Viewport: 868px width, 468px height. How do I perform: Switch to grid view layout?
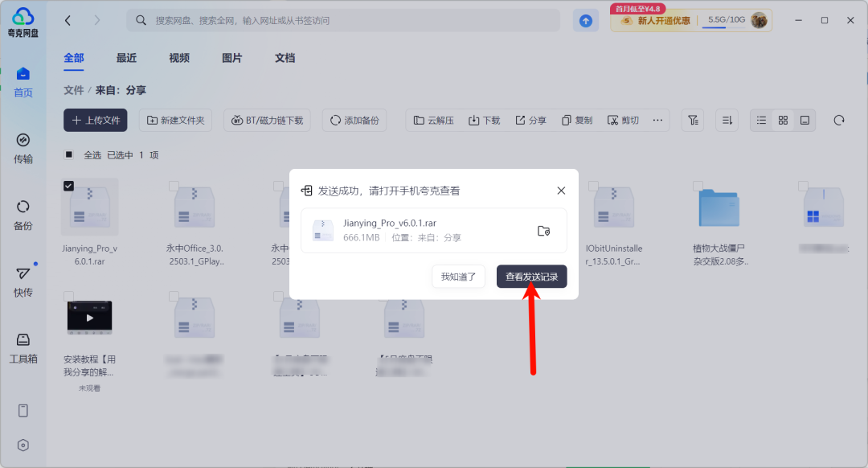click(x=783, y=120)
